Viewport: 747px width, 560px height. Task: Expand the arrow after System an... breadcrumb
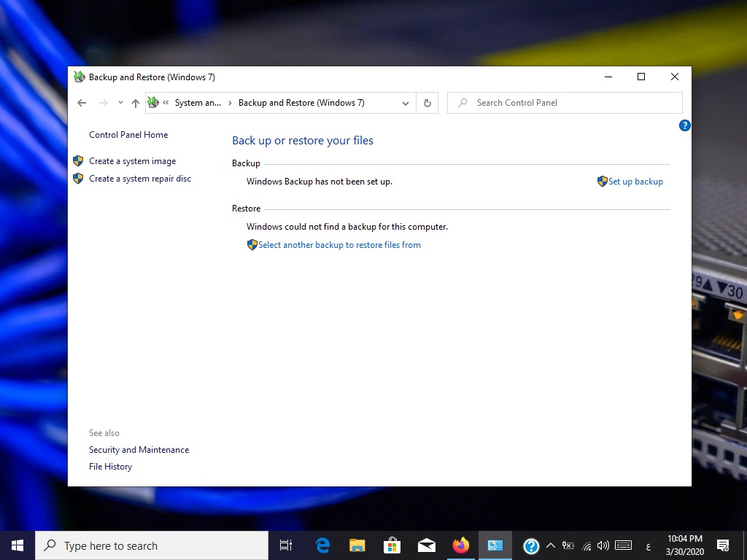(230, 103)
